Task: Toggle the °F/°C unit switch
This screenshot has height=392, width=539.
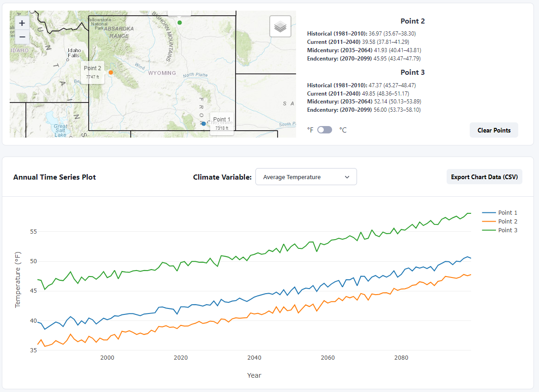Action: [x=325, y=130]
